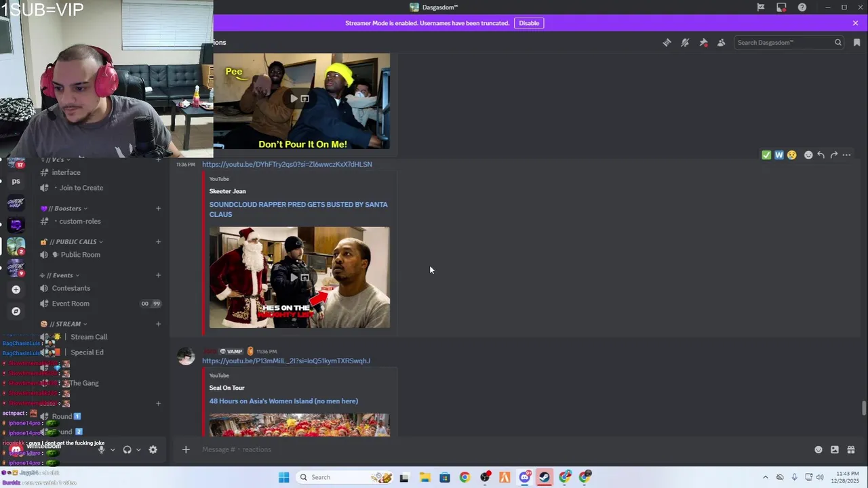
Task: Add a Server plus button
Action: [x=16, y=289]
